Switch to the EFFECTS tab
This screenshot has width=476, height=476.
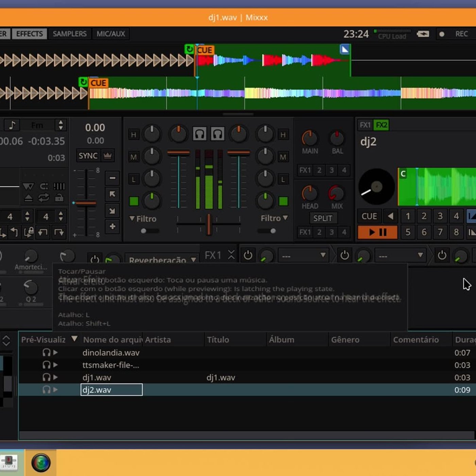(x=30, y=34)
